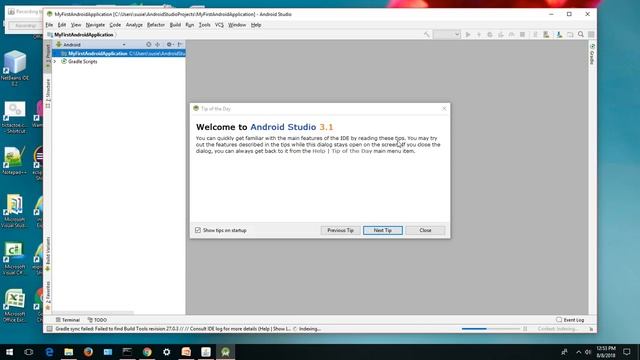The image size is (640, 360).
Task: Click Gradle sync failed status message
Action: pyautogui.click(x=173, y=329)
